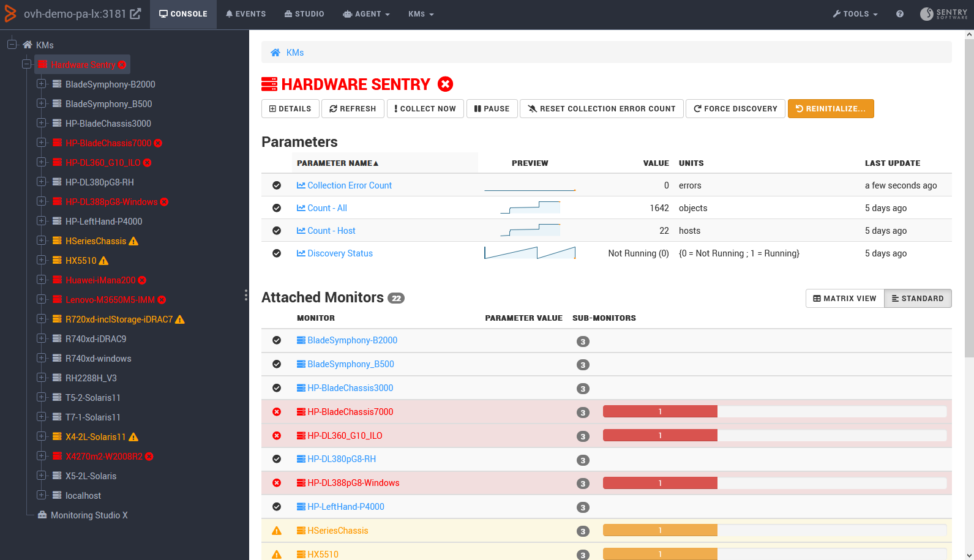Click the Force Discovery button
974x560 pixels.
pyautogui.click(x=735, y=109)
